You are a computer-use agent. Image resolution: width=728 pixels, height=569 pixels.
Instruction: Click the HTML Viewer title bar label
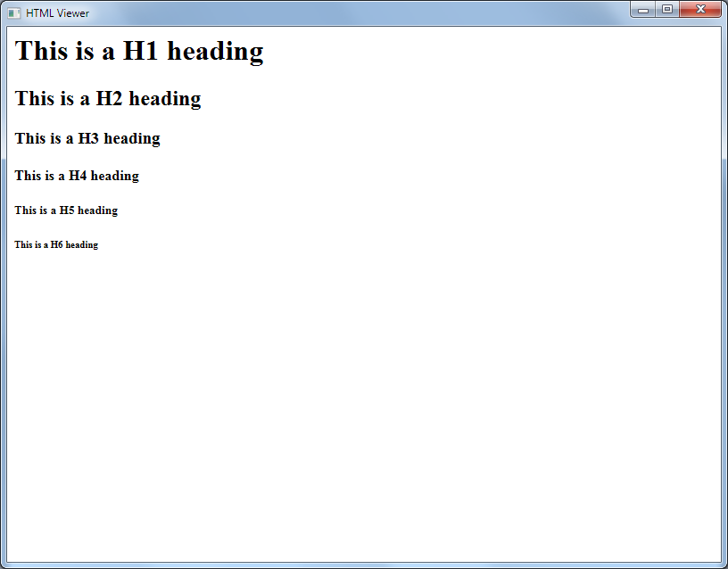tap(56, 12)
